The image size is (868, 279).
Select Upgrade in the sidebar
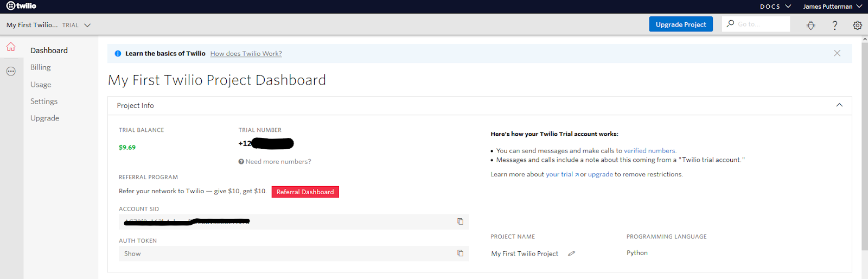coord(45,118)
